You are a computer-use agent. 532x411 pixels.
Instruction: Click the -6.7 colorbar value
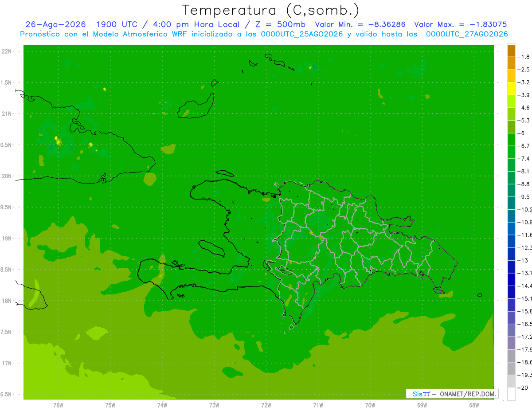coord(524,146)
